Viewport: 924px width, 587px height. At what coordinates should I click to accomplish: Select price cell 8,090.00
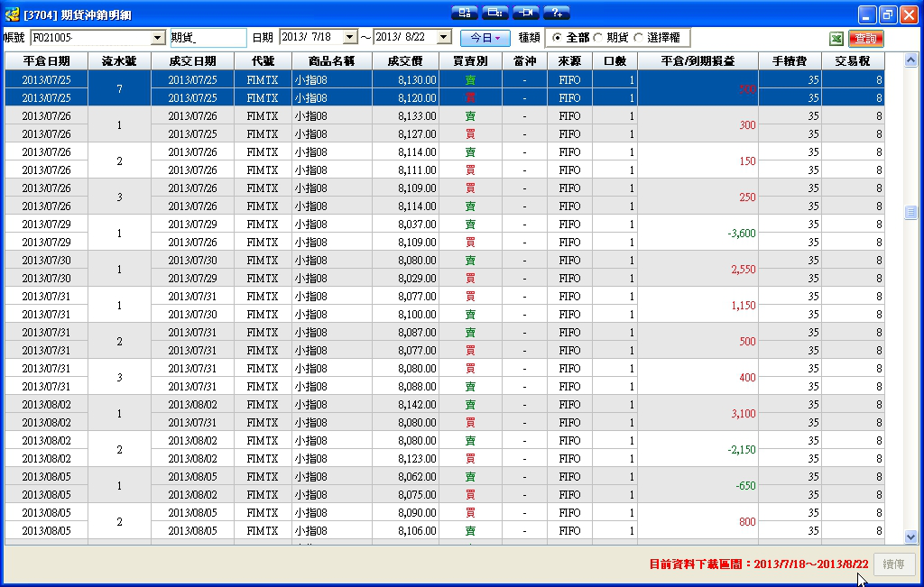pyautogui.click(x=405, y=513)
